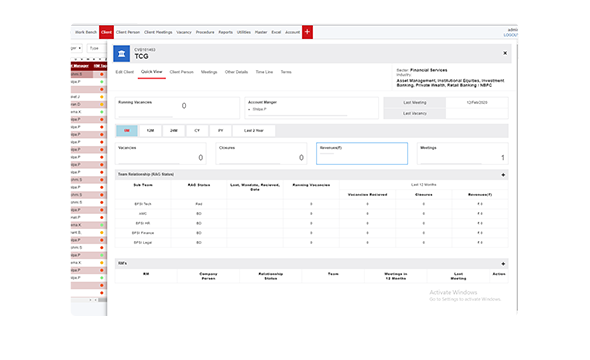Open the Reports menu

(225, 32)
